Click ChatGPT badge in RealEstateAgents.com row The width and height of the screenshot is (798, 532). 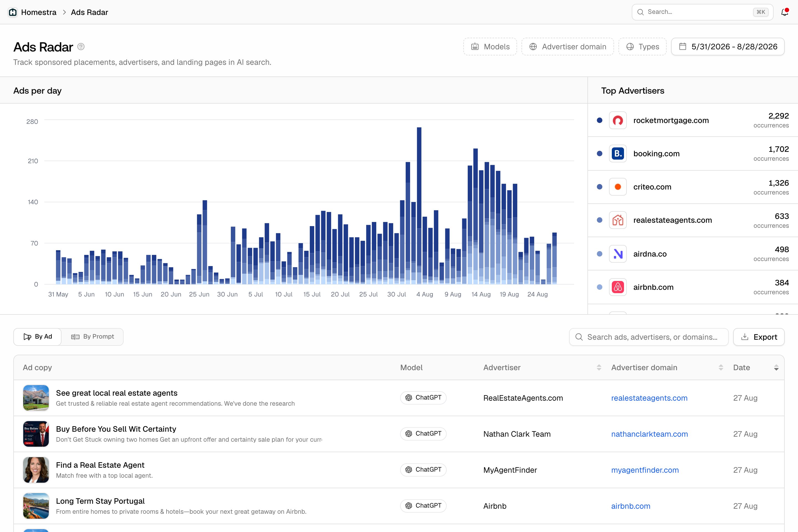coord(423,398)
